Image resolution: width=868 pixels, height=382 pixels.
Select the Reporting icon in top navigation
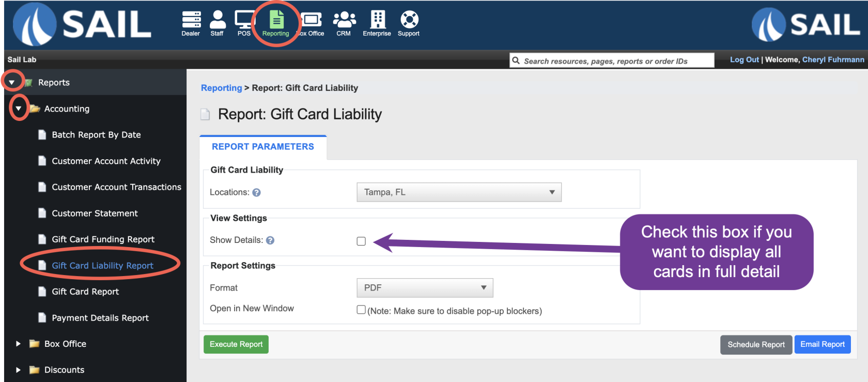pos(276,24)
